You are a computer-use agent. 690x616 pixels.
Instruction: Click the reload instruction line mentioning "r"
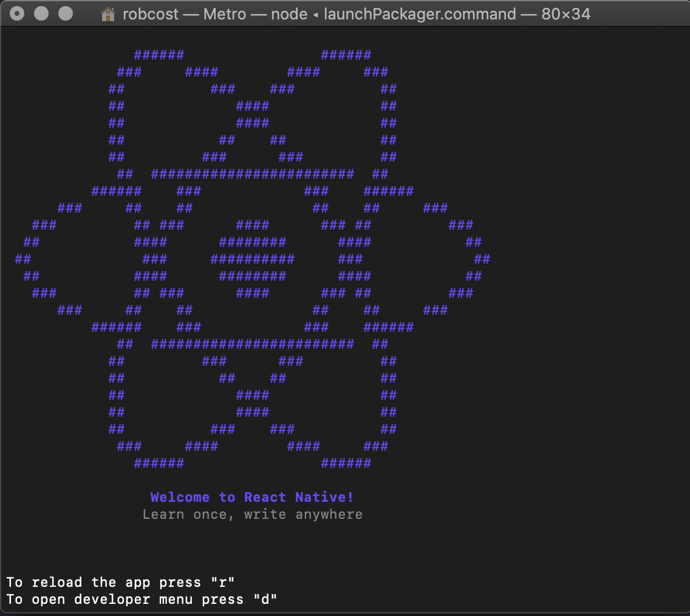click(121, 582)
